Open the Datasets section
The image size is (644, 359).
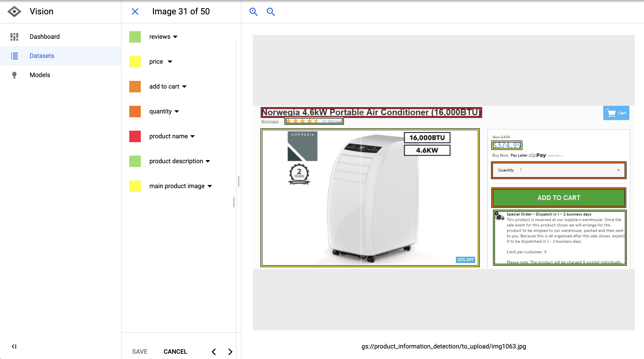(42, 56)
